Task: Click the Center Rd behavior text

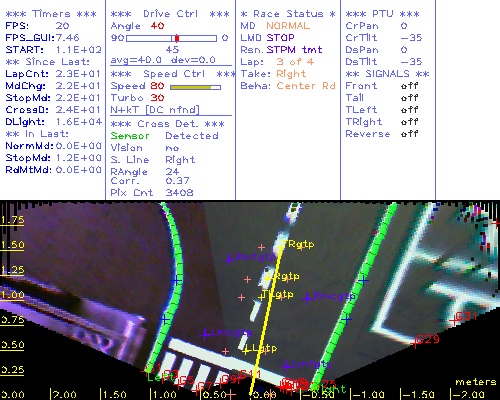Action: coord(306,86)
